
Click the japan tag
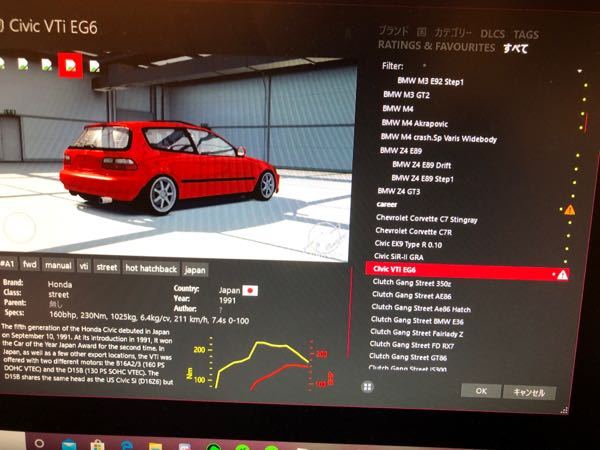(x=195, y=270)
